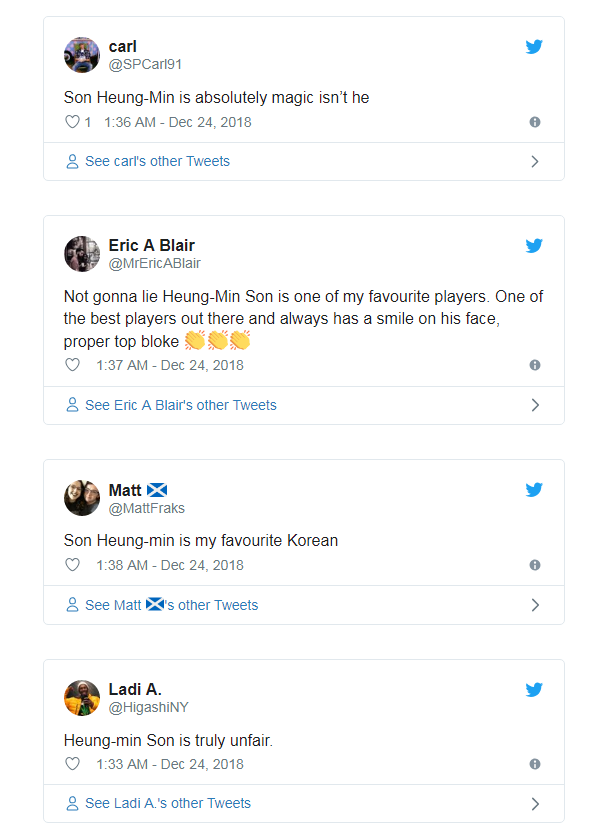Click the @MrEricABlair handle

155,264
